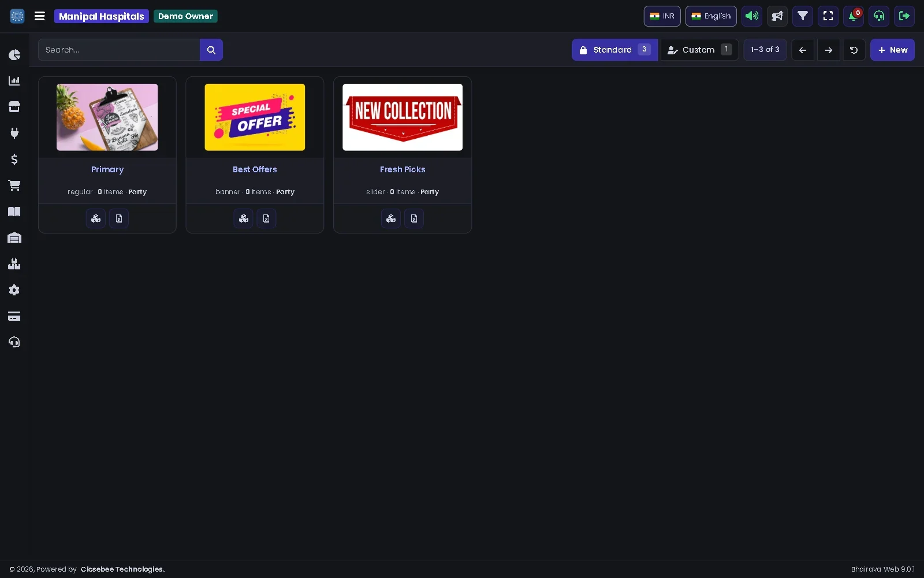The width and height of the screenshot is (924, 578).
Task: Toggle the hamburger menu button
Action: (x=40, y=16)
